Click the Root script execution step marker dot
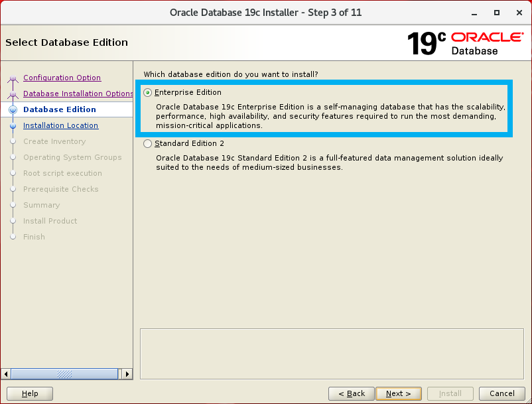Screen dimensions: 532x404 point(13,173)
